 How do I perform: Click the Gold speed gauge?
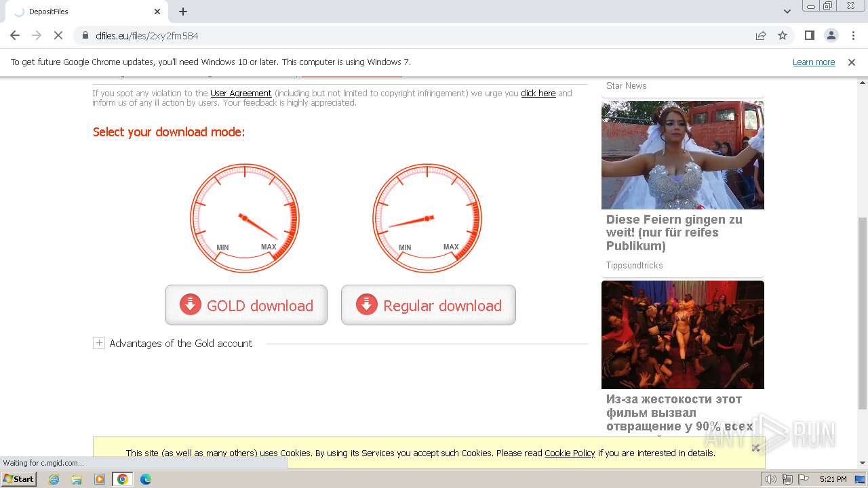click(245, 218)
